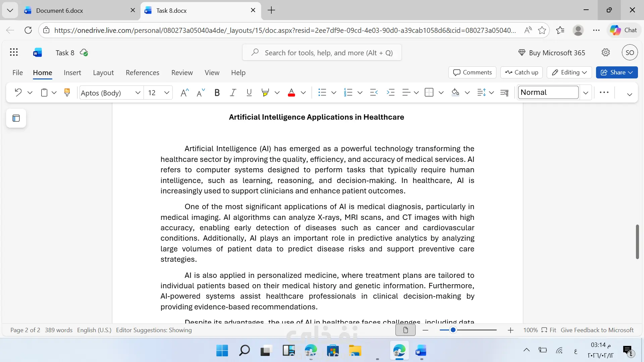The width and height of the screenshot is (644, 362).
Task: Apply the text highlight color icon
Action: [x=265, y=93]
